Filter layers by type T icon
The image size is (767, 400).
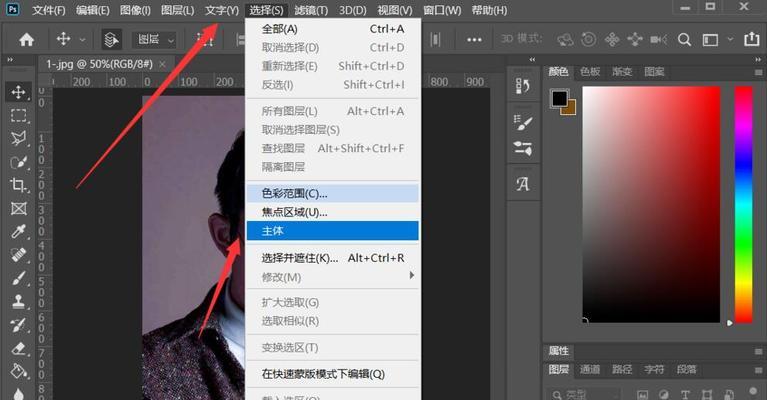(685, 395)
